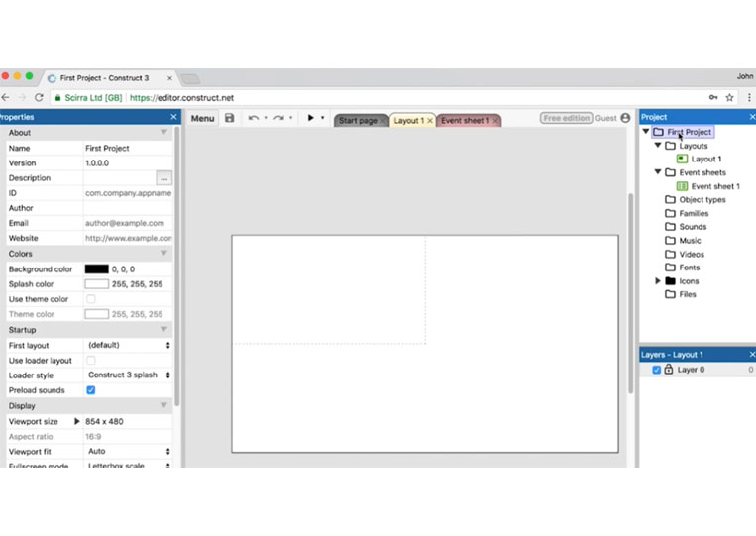Bookmark the page with the star icon
Image resolution: width=756 pixels, height=536 pixels.
(x=729, y=97)
